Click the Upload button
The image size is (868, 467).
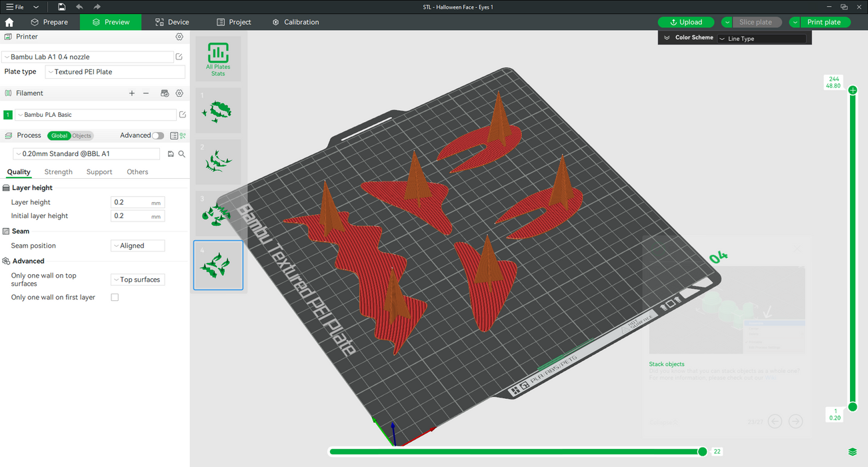(686, 22)
